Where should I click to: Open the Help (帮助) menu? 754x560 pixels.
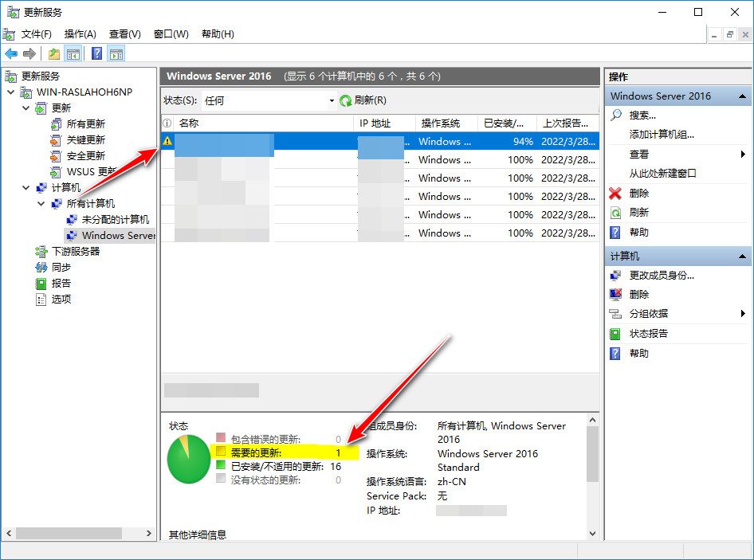(218, 34)
